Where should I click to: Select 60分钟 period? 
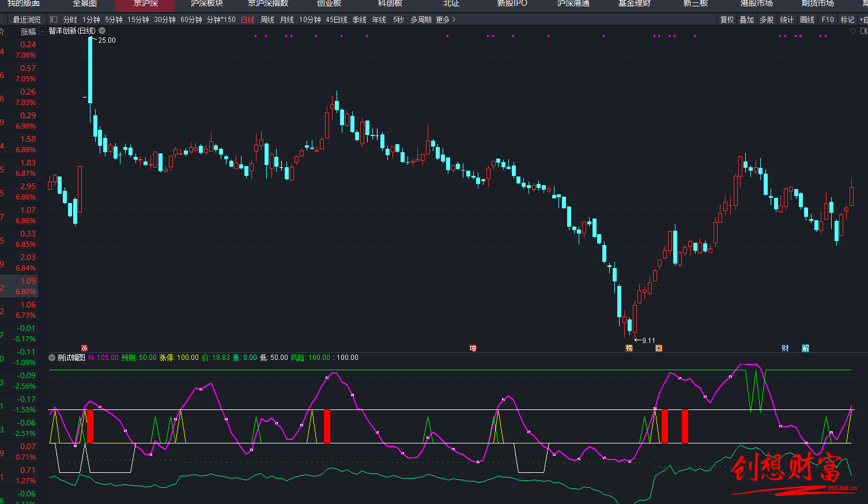pos(191,20)
